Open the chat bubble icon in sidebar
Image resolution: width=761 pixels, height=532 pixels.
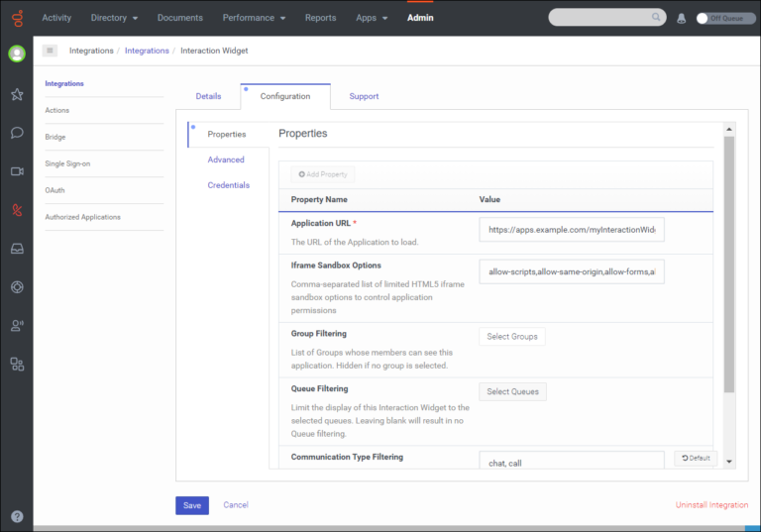17,133
